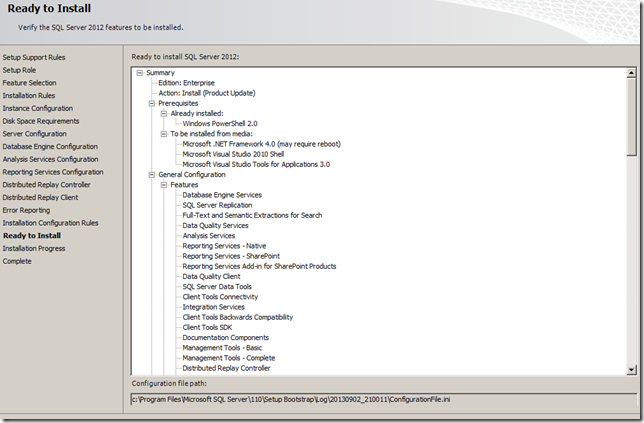Image resolution: width=644 pixels, height=423 pixels.
Task: Select 'Management Tools - Basic' row
Action: pos(222,348)
